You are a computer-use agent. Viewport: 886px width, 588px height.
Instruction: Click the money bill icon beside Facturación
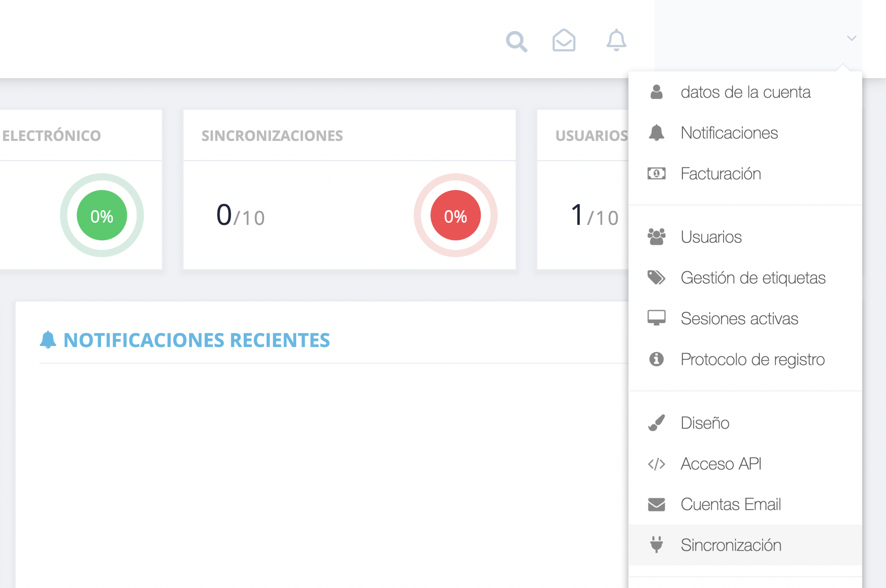point(656,174)
